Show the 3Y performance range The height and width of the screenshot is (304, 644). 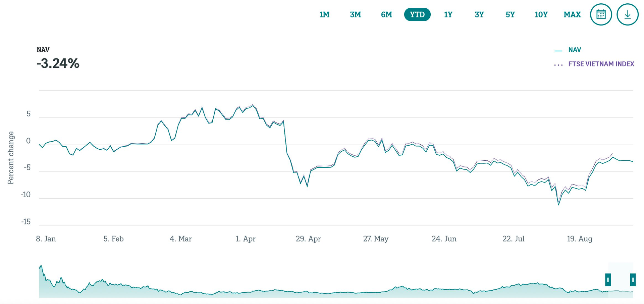tap(479, 14)
